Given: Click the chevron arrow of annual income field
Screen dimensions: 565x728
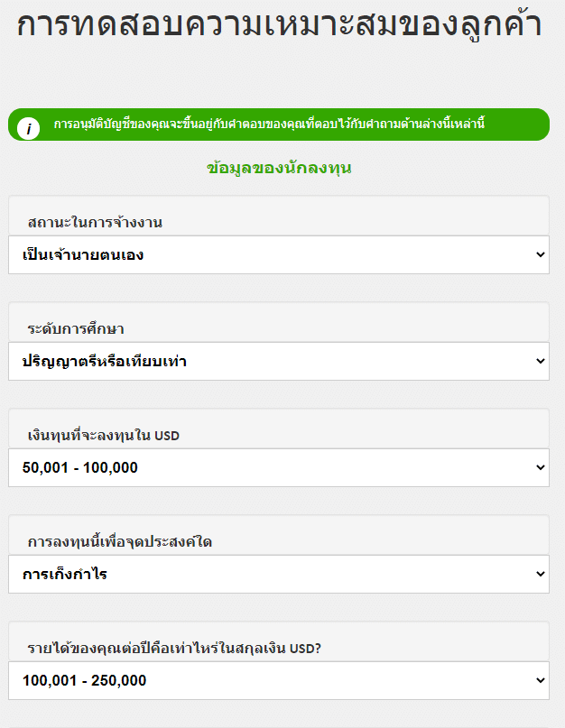Looking at the screenshot, I should coord(541,680).
